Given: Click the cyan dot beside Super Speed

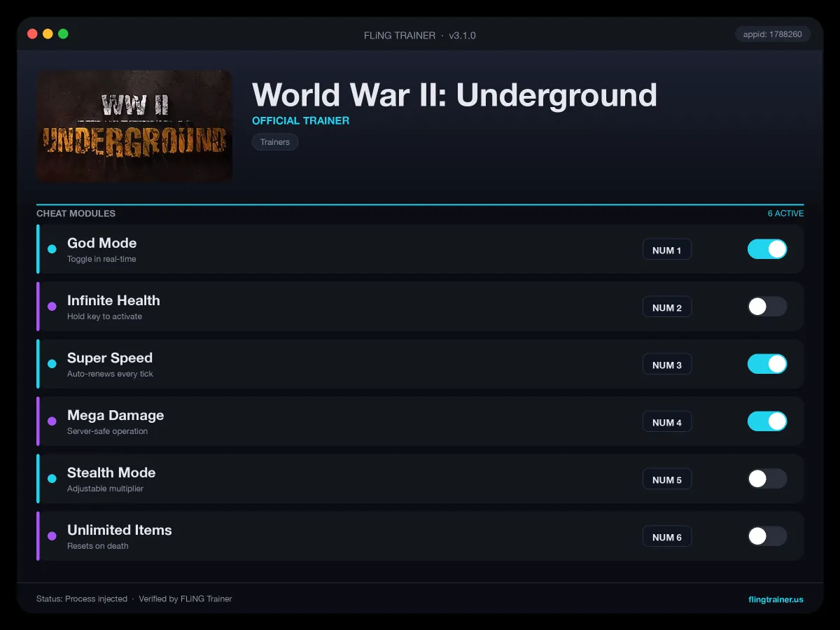Looking at the screenshot, I should 52,364.
